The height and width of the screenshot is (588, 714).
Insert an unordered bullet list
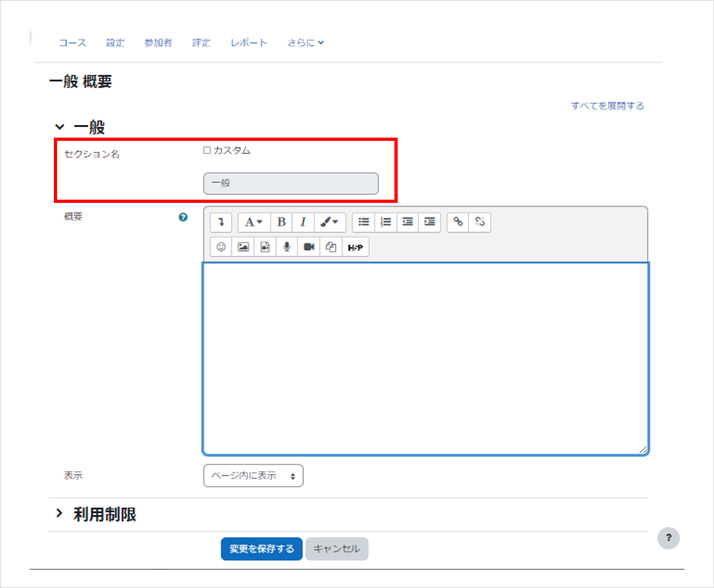[363, 222]
